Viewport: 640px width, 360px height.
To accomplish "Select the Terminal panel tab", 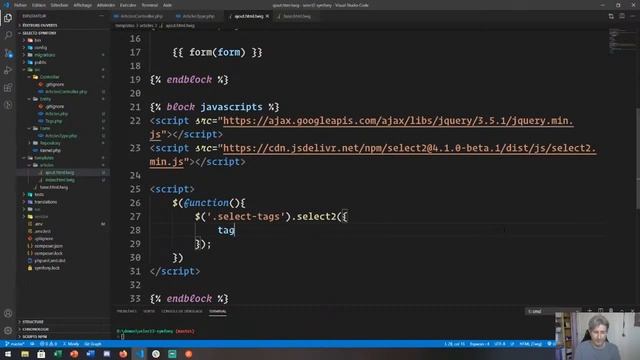I will pos(218,311).
